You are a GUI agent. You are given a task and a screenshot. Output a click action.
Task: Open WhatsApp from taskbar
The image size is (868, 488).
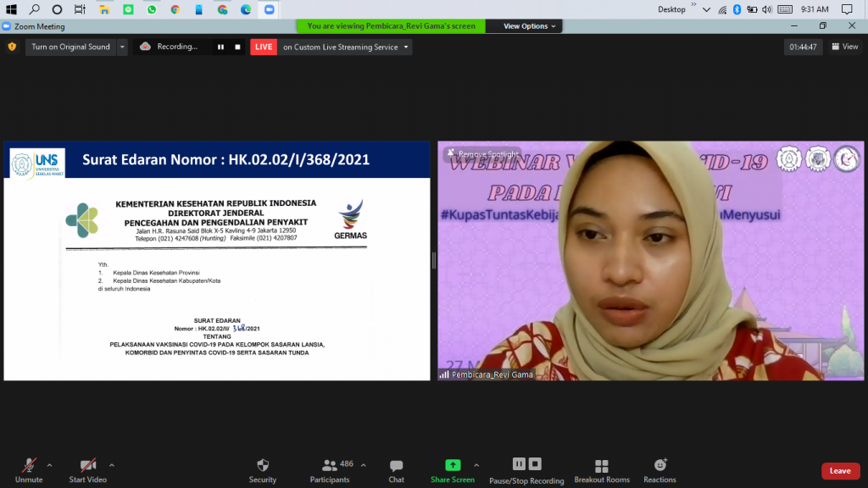[152, 9]
